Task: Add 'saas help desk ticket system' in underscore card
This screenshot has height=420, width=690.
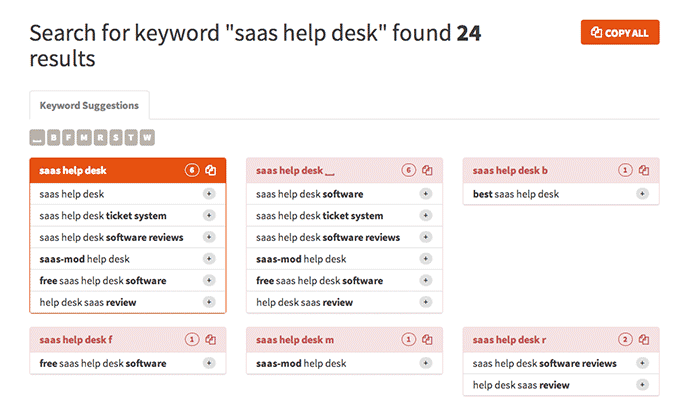Action: tap(426, 215)
